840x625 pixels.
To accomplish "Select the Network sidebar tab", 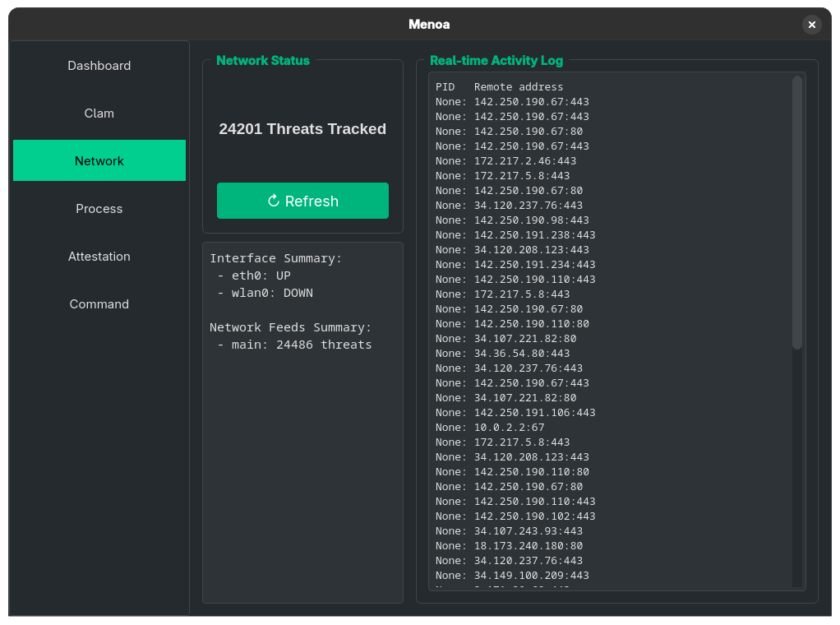I will (99, 161).
